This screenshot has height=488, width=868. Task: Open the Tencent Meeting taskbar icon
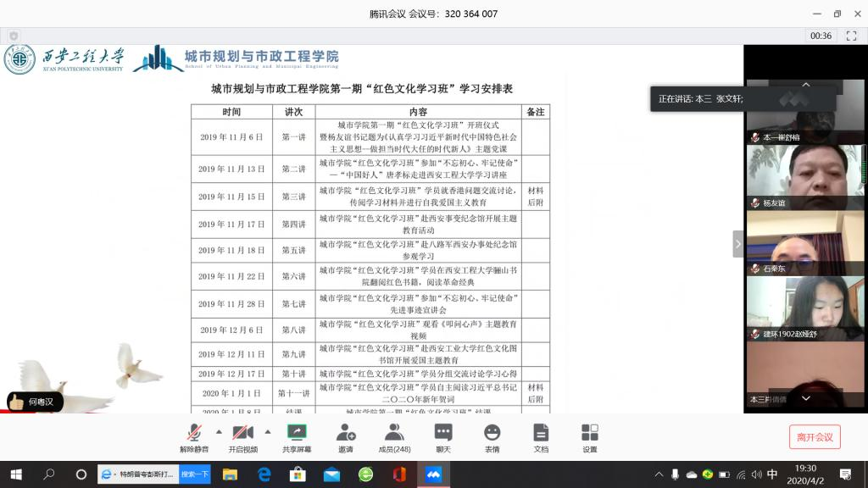pos(433,474)
